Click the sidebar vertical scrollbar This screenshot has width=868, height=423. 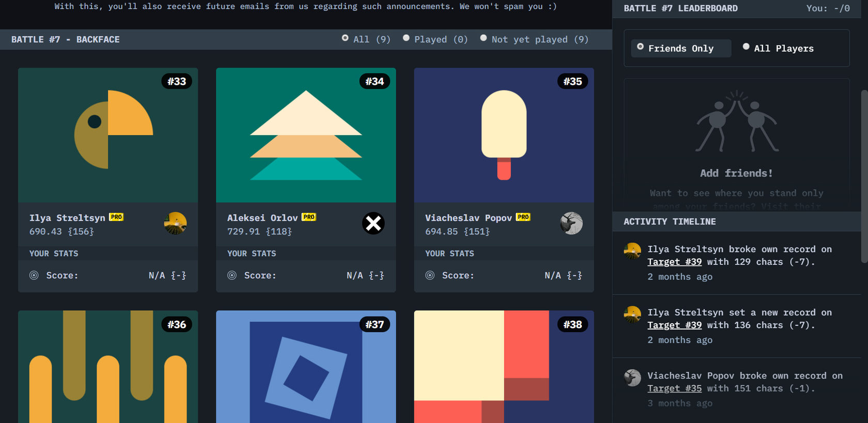[864, 177]
